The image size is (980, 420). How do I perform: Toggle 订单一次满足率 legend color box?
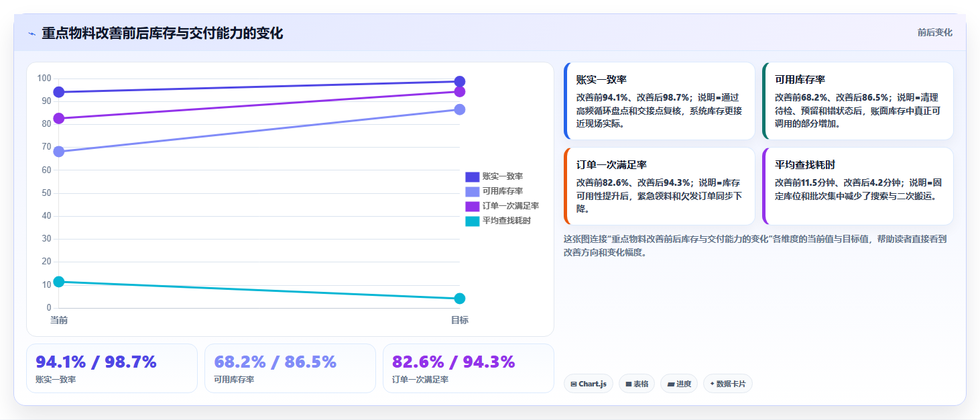click(x=473, y=206)
